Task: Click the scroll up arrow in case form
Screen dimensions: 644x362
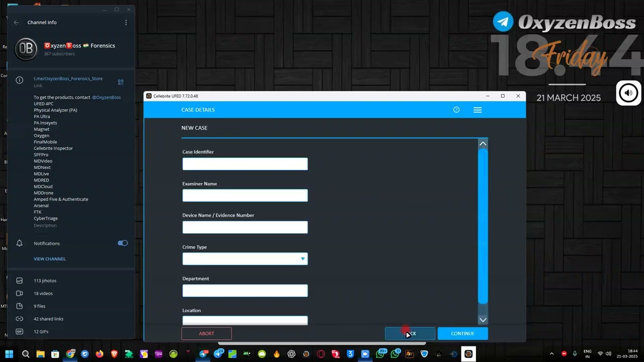Action: [x=483, y=144]
